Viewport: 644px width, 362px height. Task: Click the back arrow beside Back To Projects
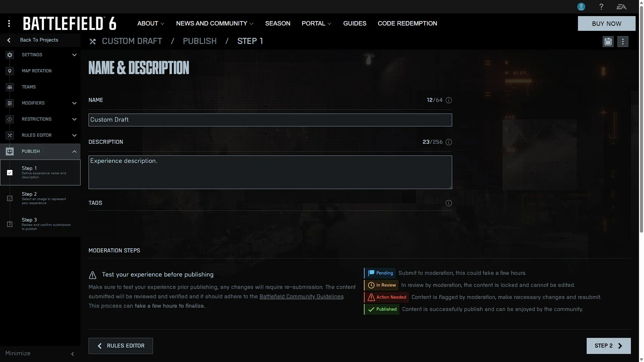pos(9,40)
